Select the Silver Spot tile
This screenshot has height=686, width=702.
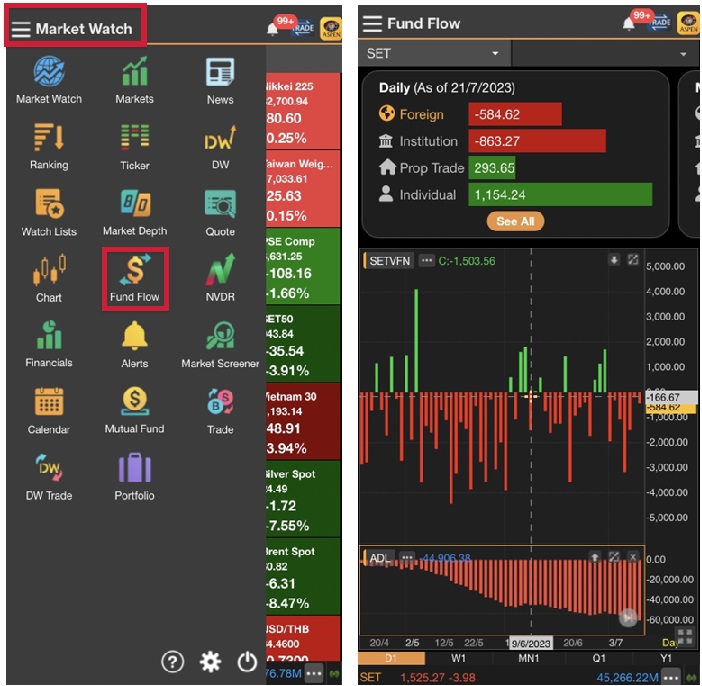pyautogui.click(x=304, y=499)
